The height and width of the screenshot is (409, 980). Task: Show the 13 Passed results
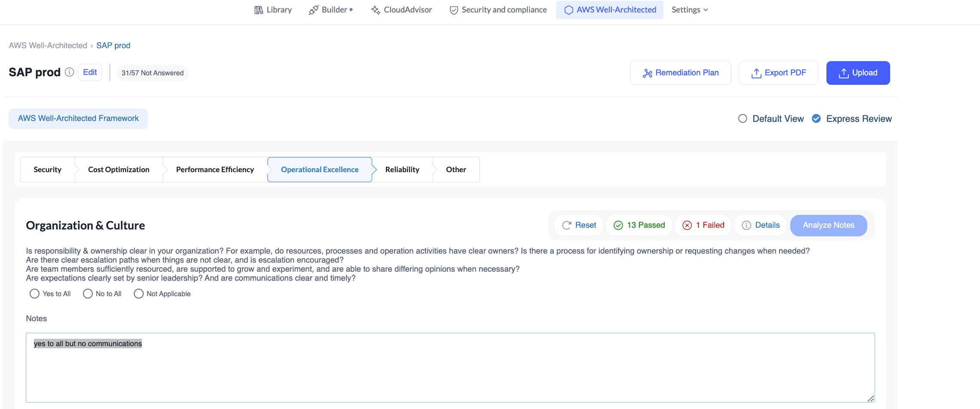click(639, 225)
